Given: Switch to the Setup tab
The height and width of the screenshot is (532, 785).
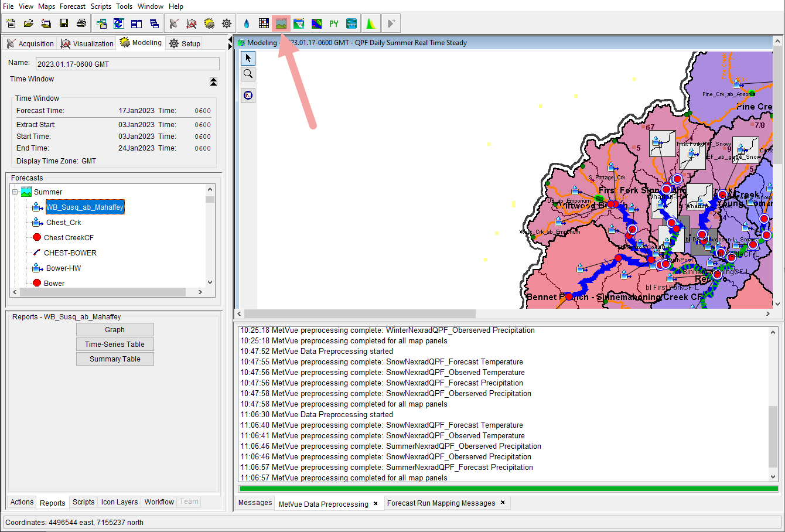Looking at the screenshot, I should [185, 43].
